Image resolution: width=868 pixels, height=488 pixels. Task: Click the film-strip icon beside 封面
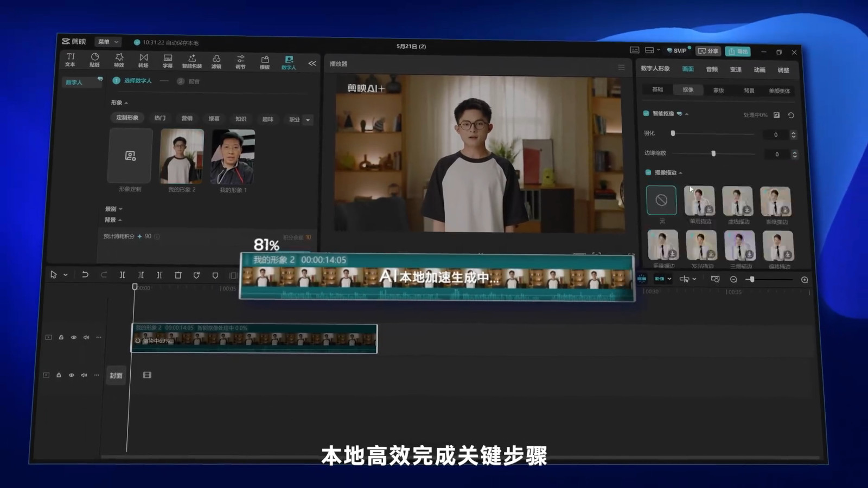click(147, 375)
